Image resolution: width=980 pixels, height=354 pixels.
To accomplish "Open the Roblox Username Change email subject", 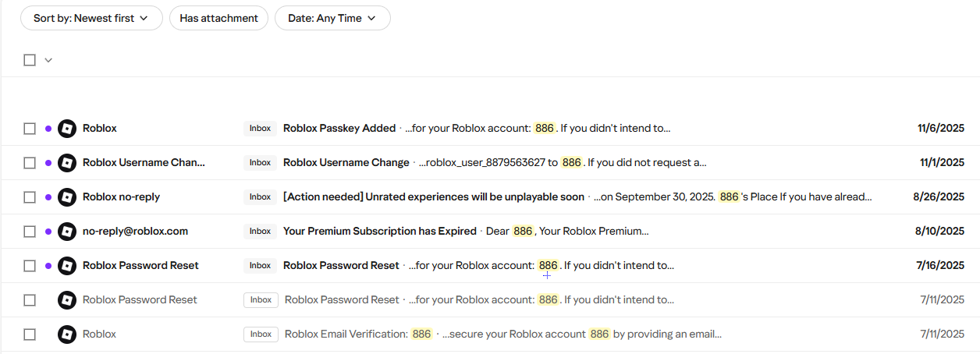I will pyautogui.click(x=346, y=163).
